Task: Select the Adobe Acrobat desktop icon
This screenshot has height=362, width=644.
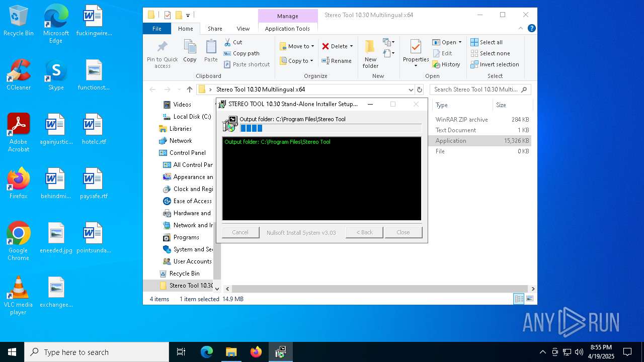Action: coord(19,133)
